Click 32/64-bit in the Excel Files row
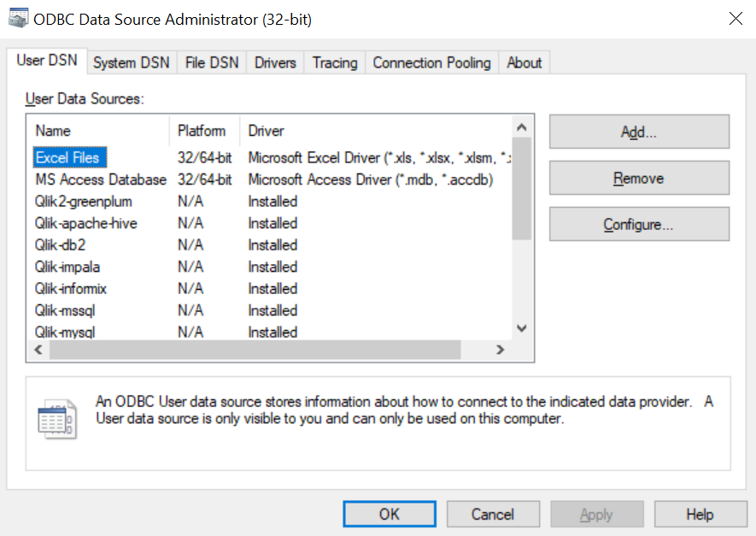Viewport: 756px width, 536px height. [204, 158]
